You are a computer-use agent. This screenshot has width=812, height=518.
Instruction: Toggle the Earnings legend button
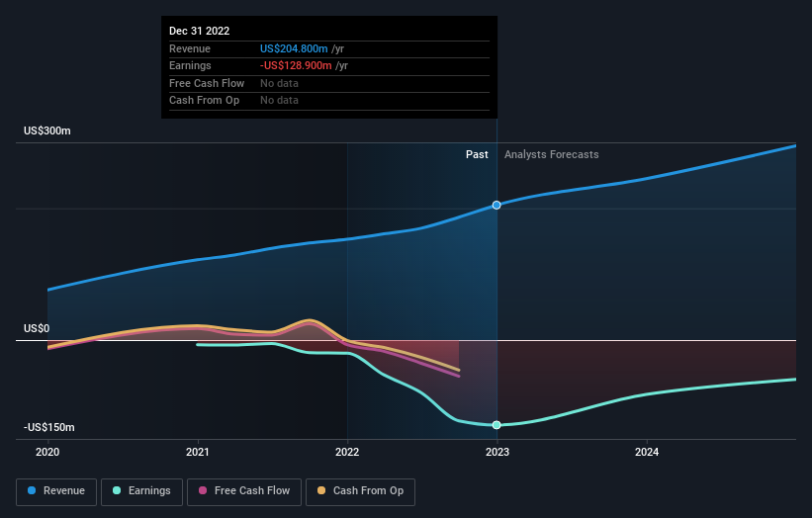tap(141, 491)
